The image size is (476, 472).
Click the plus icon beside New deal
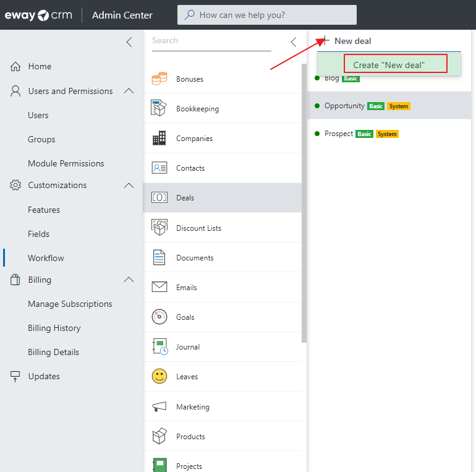coord(325,40)
